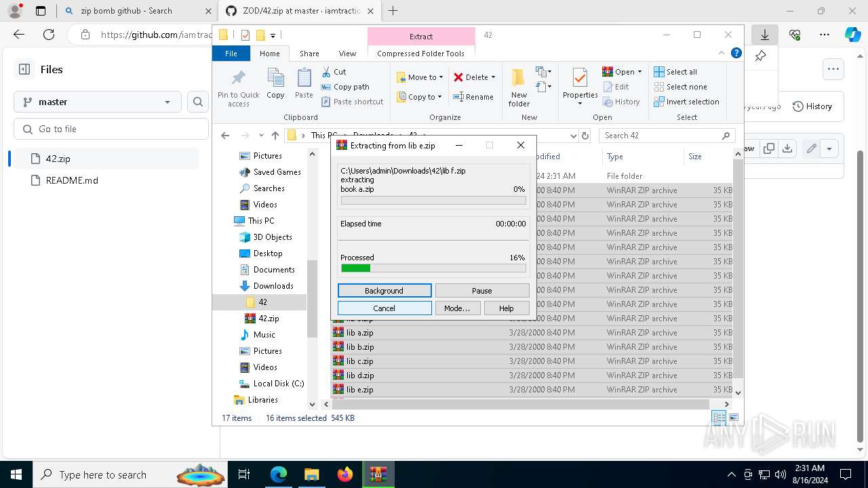This screenshot has height=488, width=868.
Task: Click GitHub edit pencil icon
Action: point(811,148)
